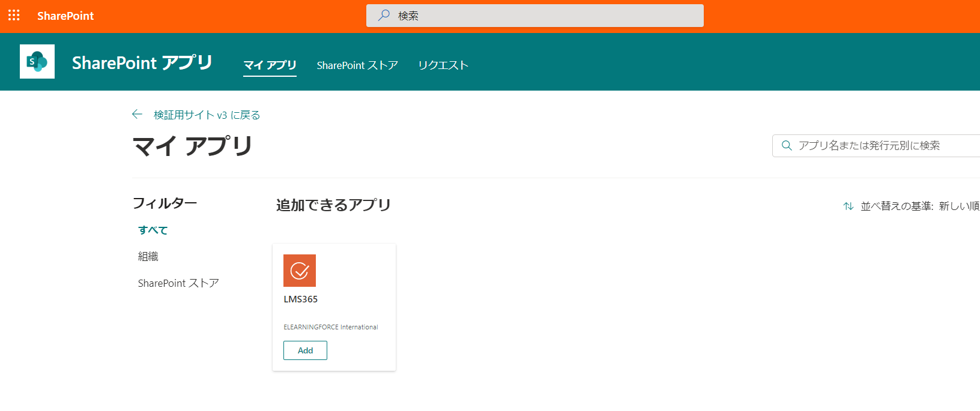Add the LMS365 app
Screen dimensions: 980x411
click(x=305, y=350)
